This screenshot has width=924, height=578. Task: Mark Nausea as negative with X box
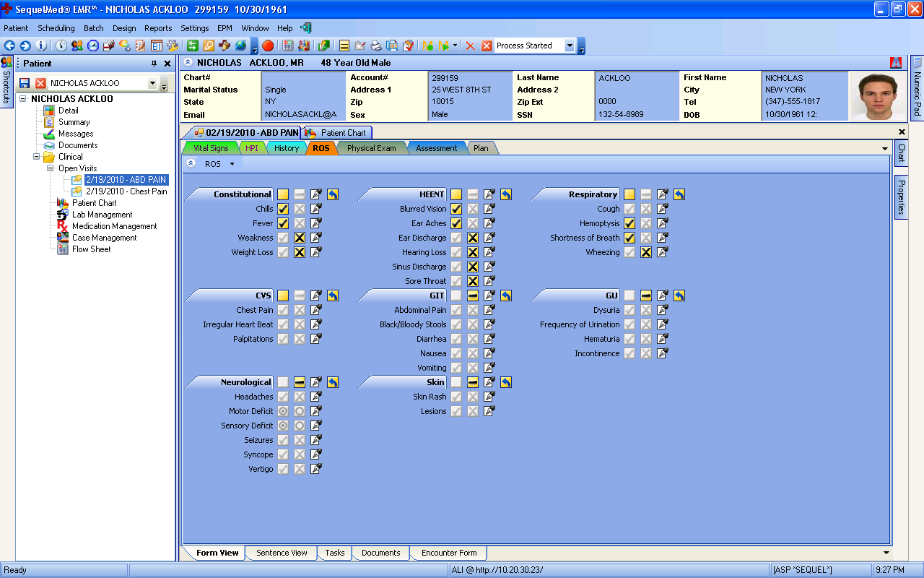[x=473, y=353]
